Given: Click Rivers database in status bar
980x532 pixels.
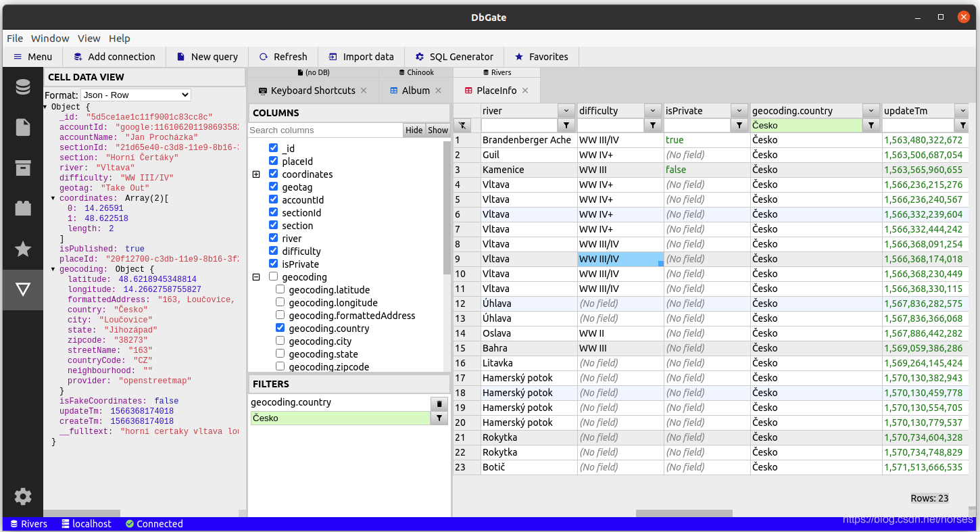Looking at the screenshot, I should (x=28, y=524).
